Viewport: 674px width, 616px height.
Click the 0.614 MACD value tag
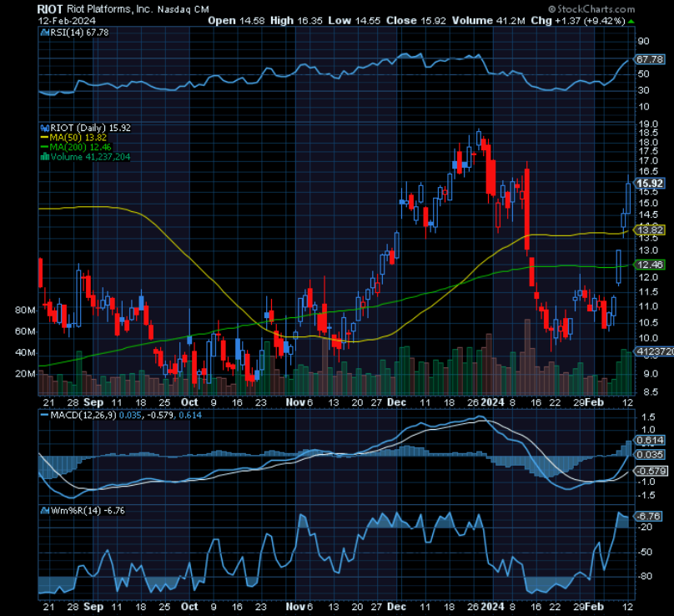650,439
